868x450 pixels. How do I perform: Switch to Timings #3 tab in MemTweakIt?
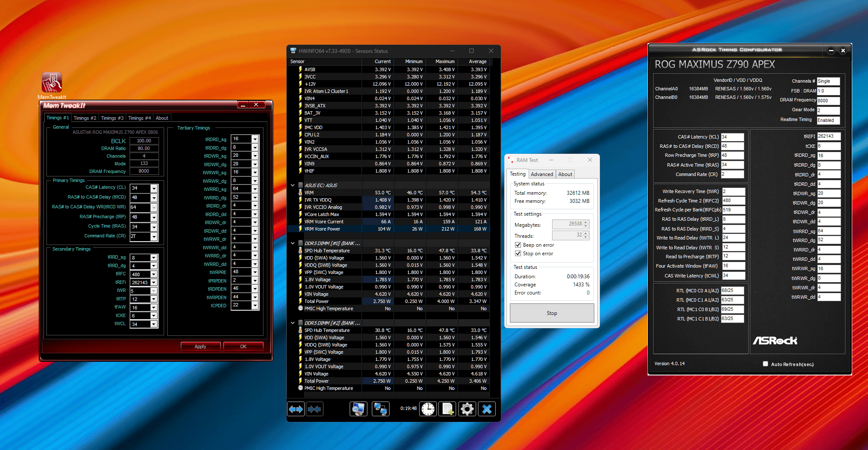click(x=112, y=118)
